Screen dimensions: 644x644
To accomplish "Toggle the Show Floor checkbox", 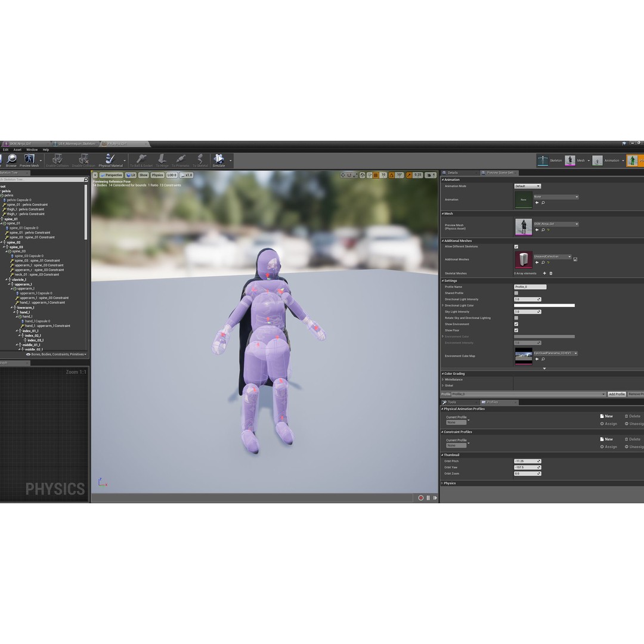I will tap(516, 330).
